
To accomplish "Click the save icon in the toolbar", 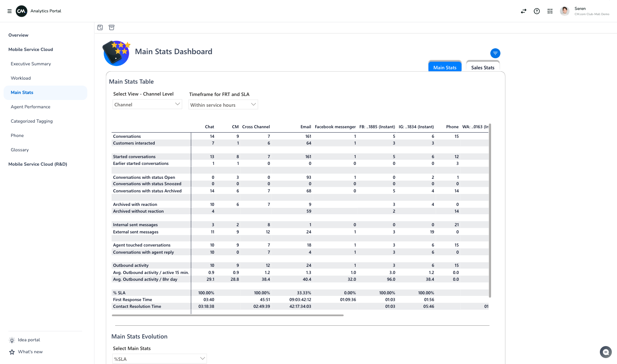I will [x=100, y=27].
